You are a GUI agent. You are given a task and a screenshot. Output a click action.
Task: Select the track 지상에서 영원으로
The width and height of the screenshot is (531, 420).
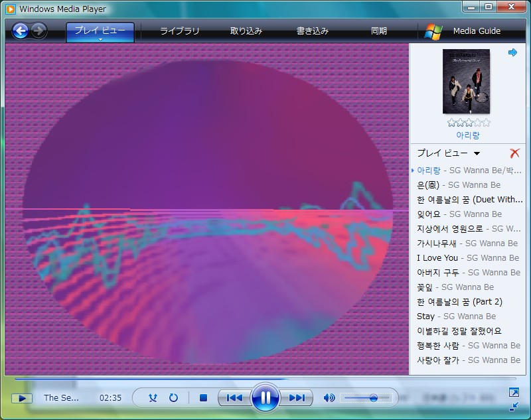coord(468,228)
